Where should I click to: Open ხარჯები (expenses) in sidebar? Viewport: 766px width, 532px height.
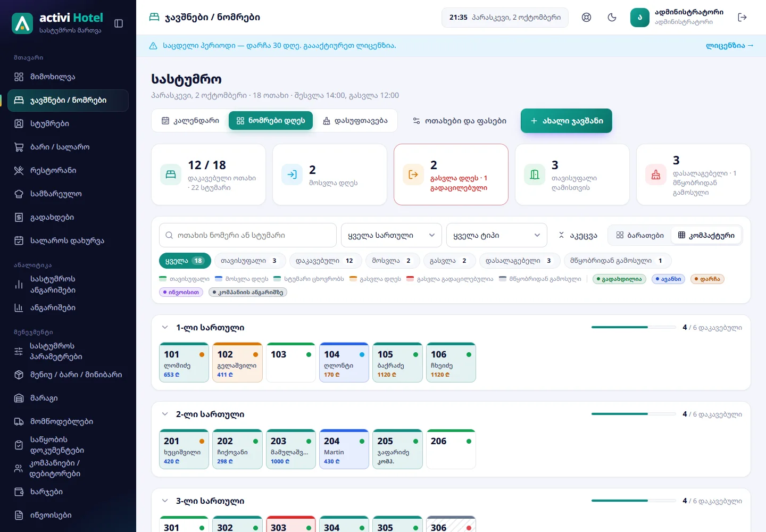point(68,492)
